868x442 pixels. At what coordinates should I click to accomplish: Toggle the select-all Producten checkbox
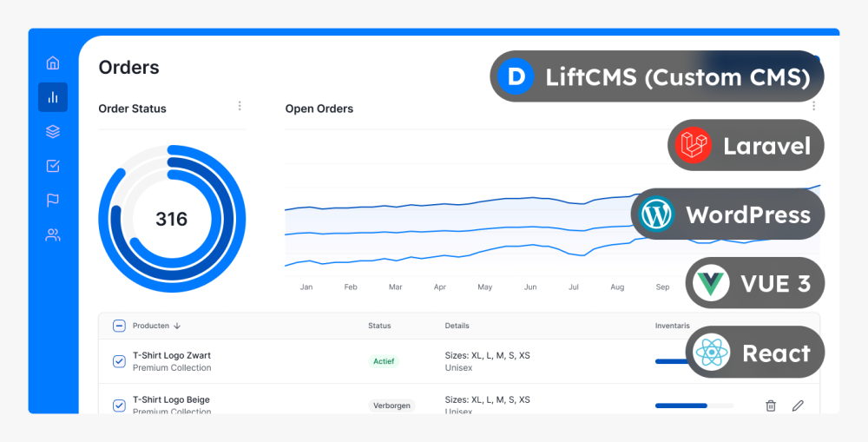point(119,326)
